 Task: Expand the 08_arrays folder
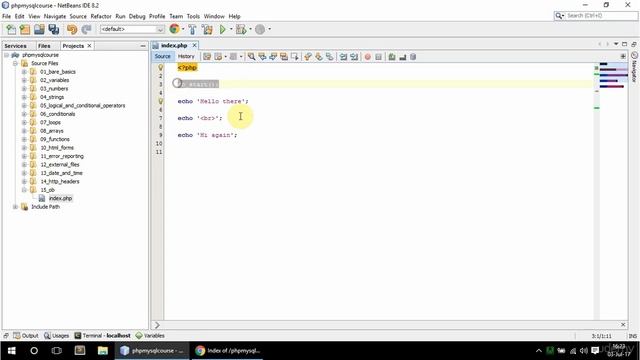24,131
